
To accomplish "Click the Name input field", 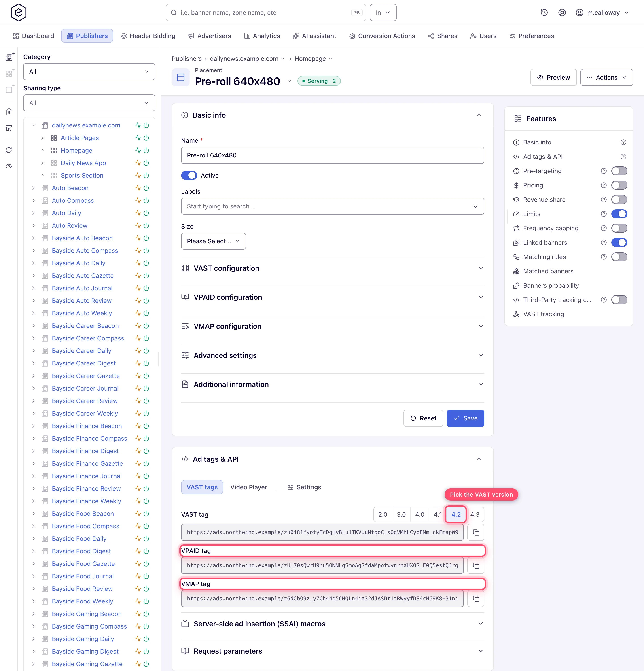I will pos(333,155).
